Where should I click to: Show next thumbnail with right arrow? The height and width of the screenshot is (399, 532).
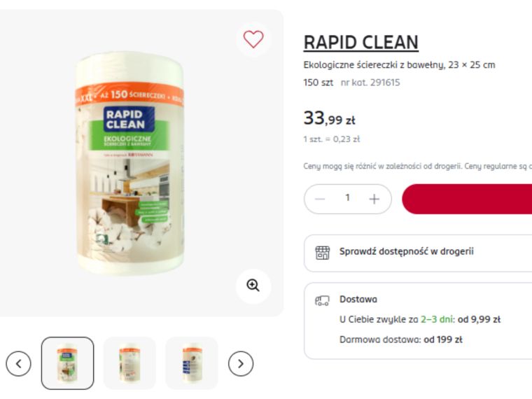241,364
